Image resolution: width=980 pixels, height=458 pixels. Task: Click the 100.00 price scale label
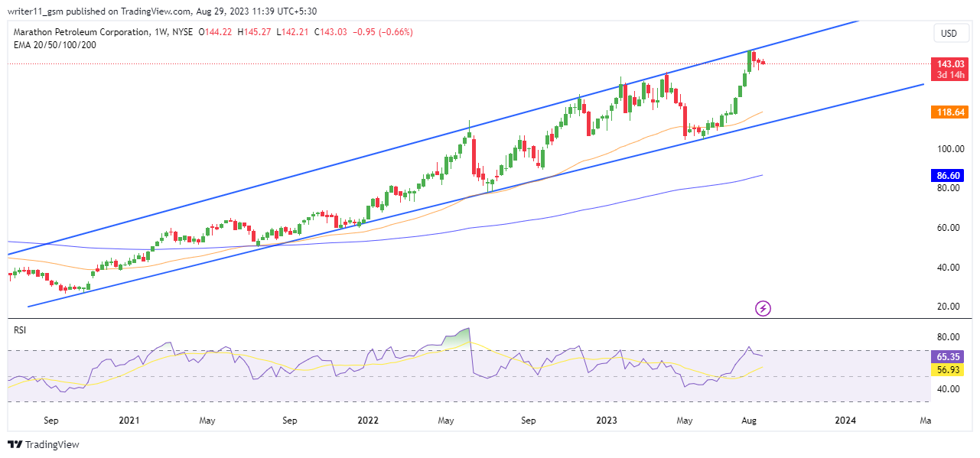tap(949, 148)
